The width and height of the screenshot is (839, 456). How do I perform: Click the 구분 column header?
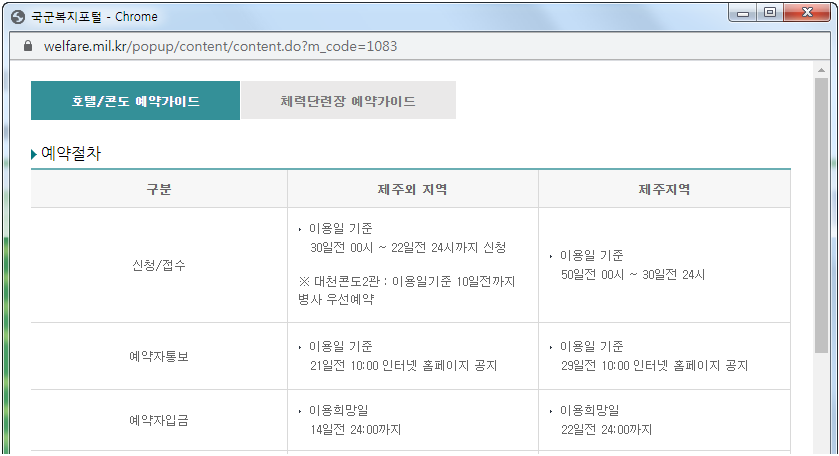pyautogui.click(x=159, y=189)
